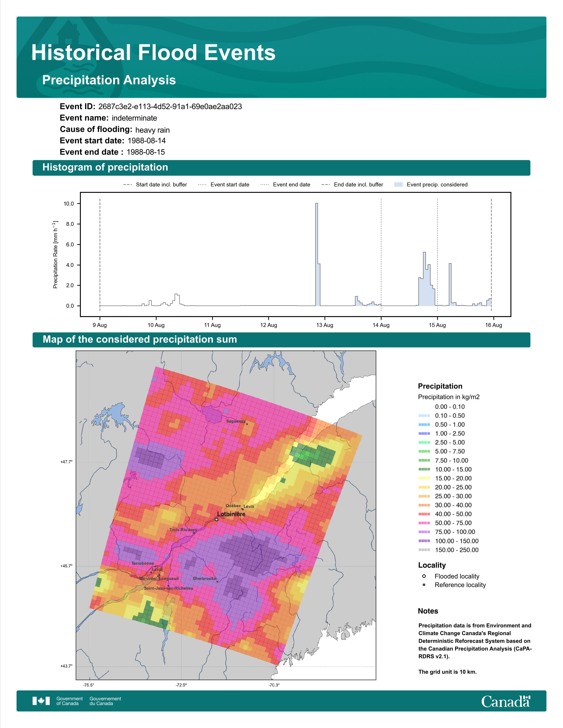This screenshot has width=563, height=728.
Task: Click the Trois-Rivières locality dot on map
Action: point(194,533)
